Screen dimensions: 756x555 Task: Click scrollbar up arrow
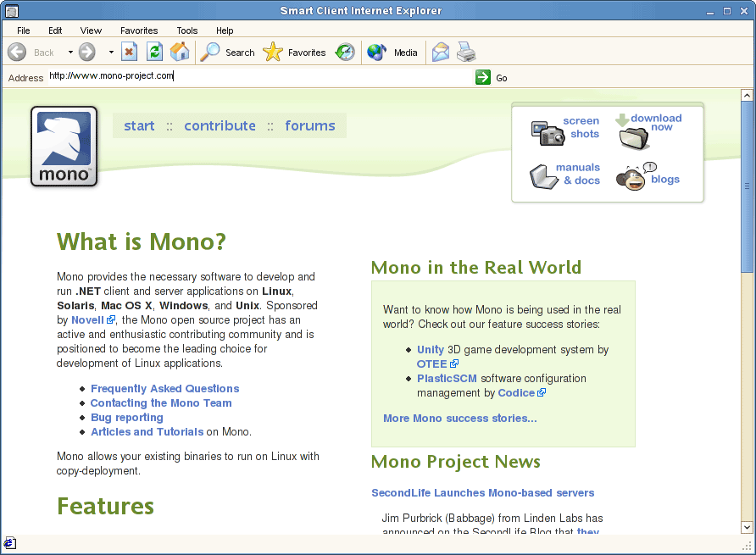pos(747,96)
